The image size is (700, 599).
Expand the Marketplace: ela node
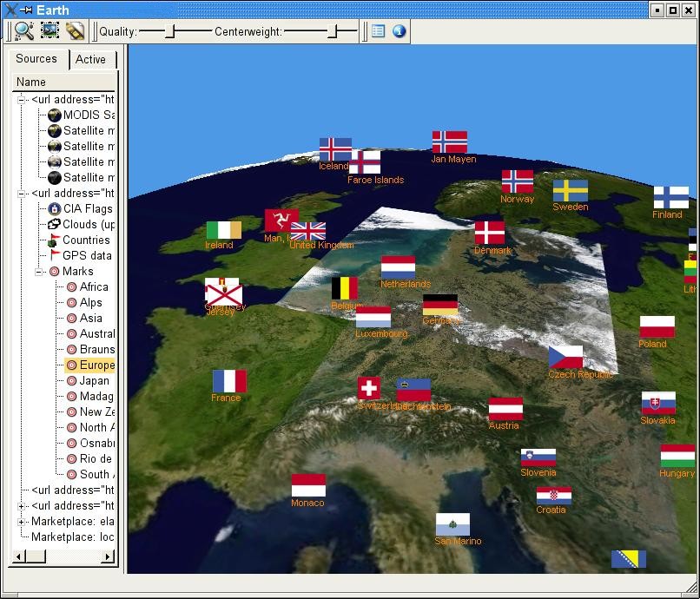(21, 522)
